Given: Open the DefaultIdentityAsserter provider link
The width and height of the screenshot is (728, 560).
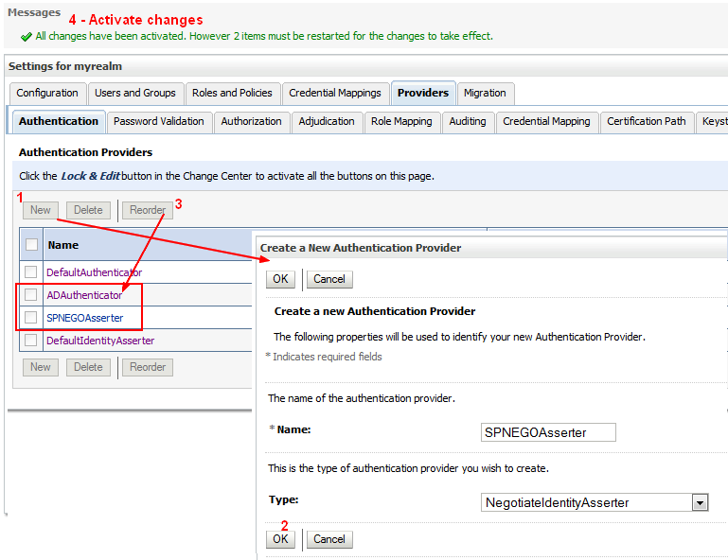Looking at the screenshot, I should point(100,341).
